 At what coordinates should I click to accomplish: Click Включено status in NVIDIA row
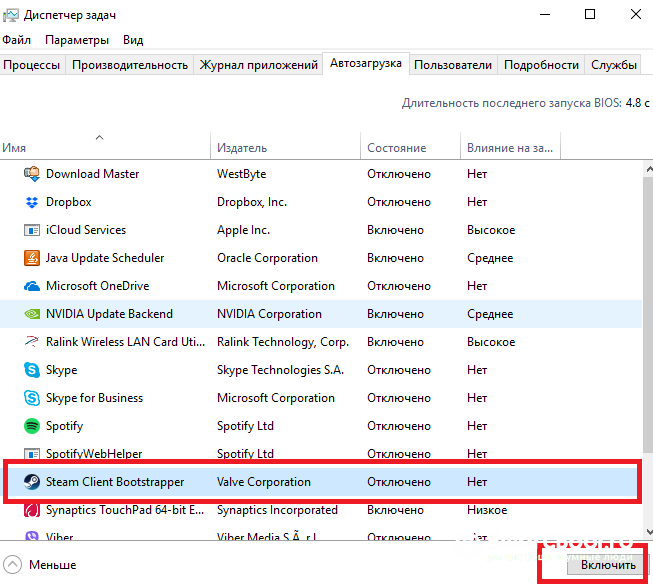click(395, 314)
